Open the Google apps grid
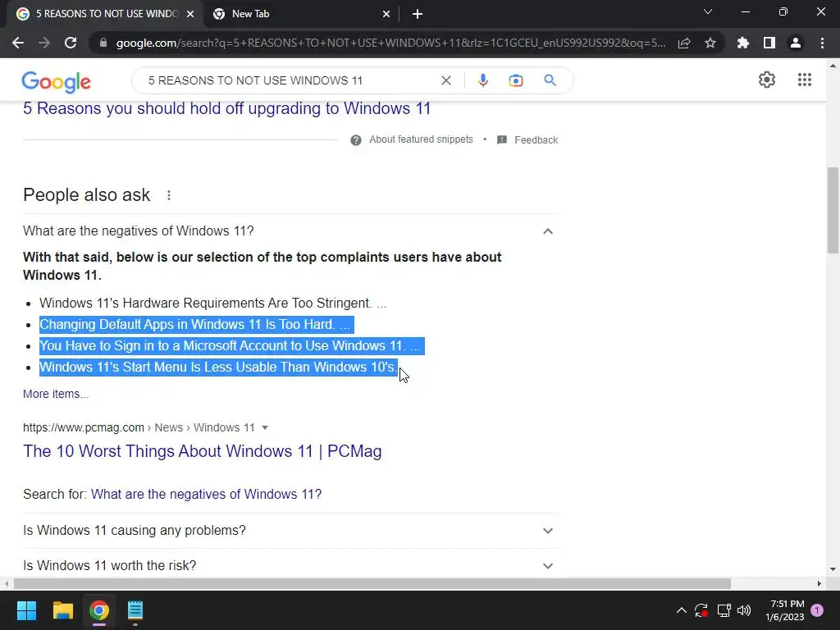 tap(804, 80)
